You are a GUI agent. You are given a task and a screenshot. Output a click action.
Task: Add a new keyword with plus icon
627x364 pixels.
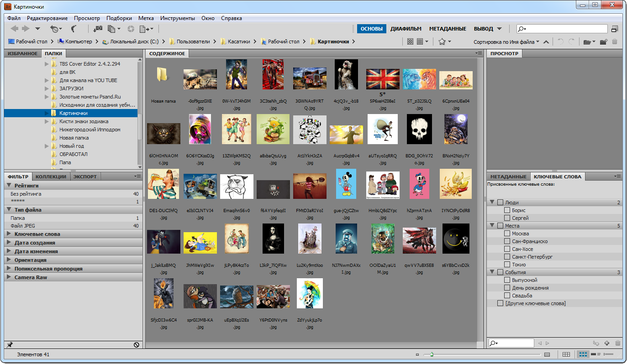pos(607,343)
